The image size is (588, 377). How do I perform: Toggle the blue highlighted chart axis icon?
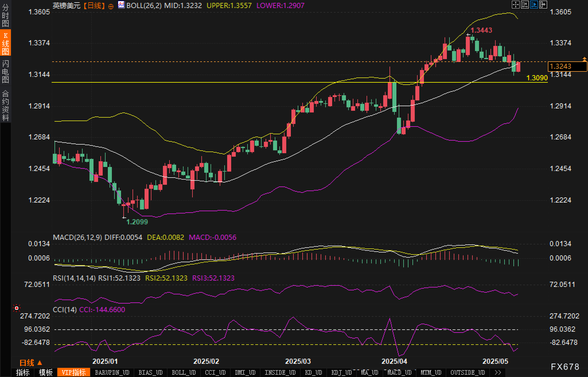(x=534, y=5)
